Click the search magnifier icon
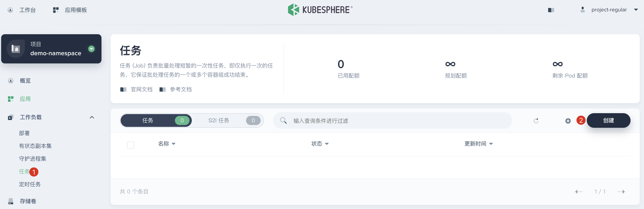This screenshot has height=209, width=644. pos(283,120)
